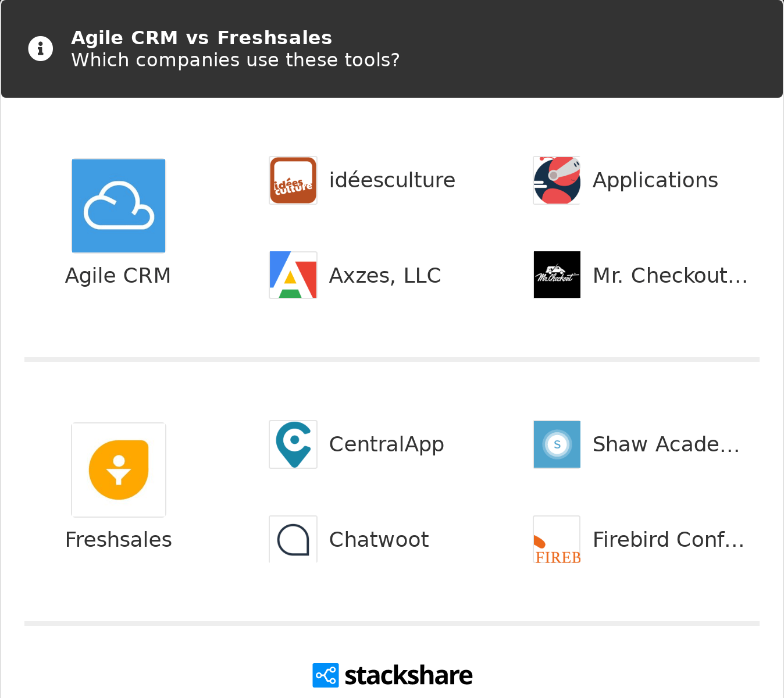Click the Agile CRM vs Freshsales title

click(x=201, y=38)
